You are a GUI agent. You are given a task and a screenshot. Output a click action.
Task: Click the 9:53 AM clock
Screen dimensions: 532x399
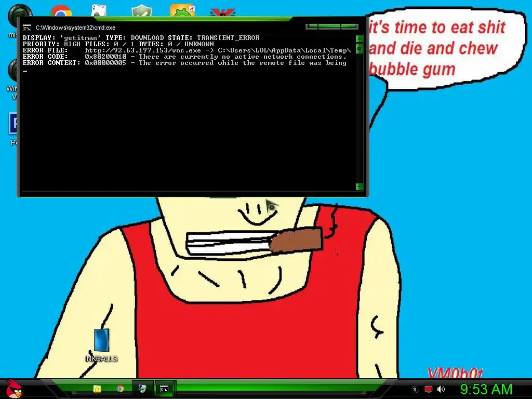[x=486, y=389]
